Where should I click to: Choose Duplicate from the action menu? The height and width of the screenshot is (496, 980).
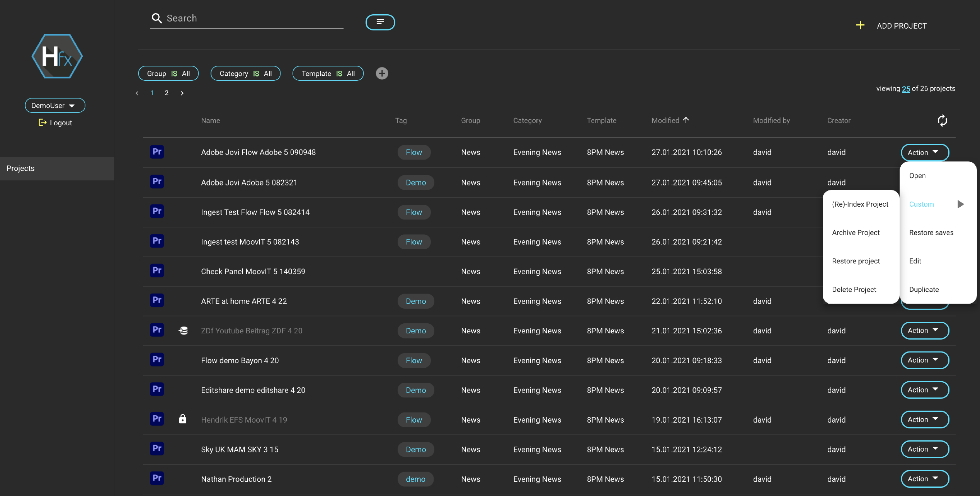point(924,289)
